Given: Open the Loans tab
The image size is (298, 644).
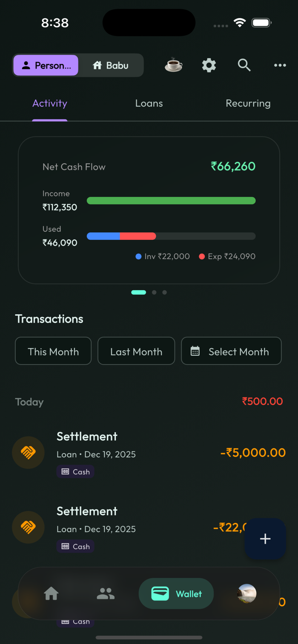Looking at the screenshot, I should [149, 103].
